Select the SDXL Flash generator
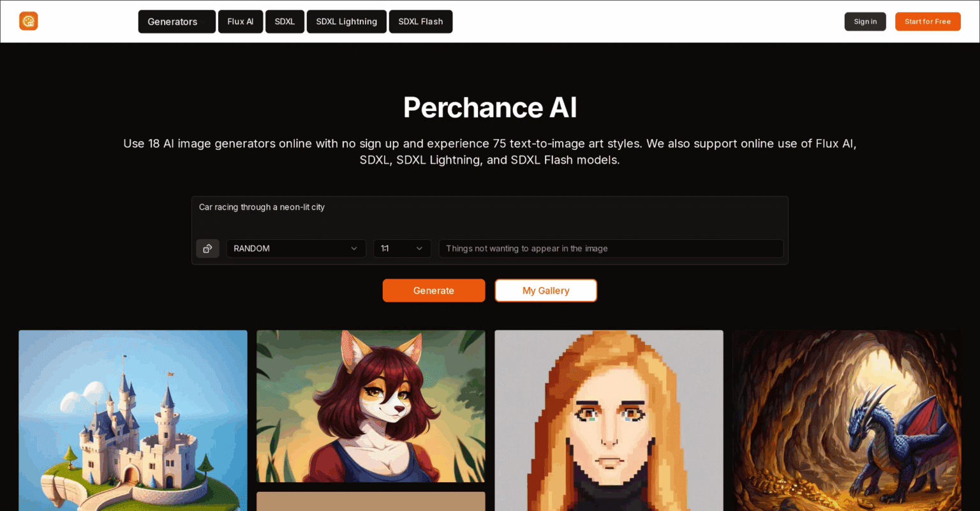This screenshot has width=980, height=511. tap(420, 22)
